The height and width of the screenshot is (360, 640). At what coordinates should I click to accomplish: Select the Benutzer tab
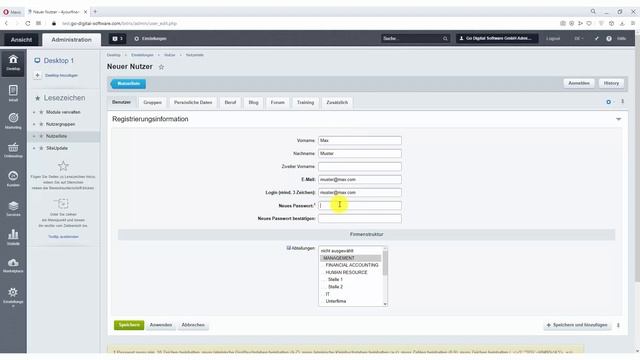click(x=122, y=102)
